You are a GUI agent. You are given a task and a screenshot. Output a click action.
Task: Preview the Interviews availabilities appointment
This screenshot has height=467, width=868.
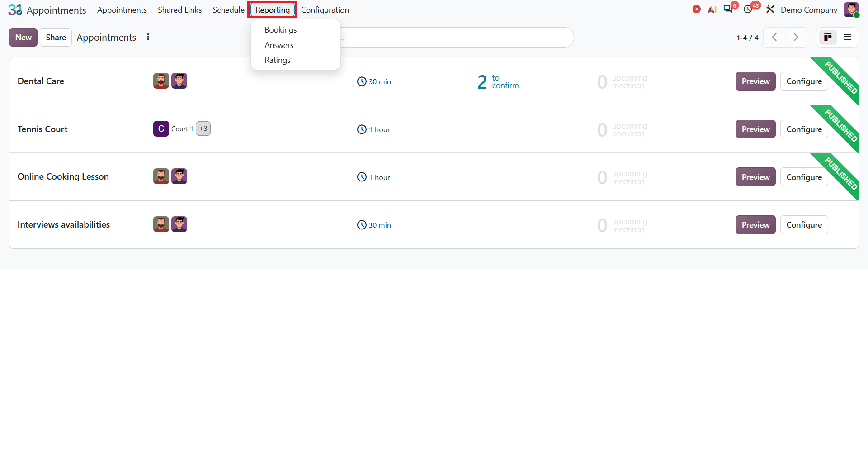[755, 225]
